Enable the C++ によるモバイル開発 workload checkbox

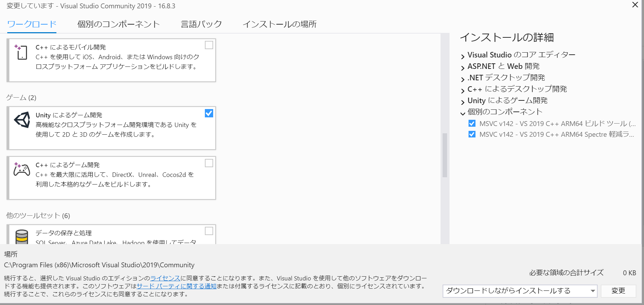209,45
